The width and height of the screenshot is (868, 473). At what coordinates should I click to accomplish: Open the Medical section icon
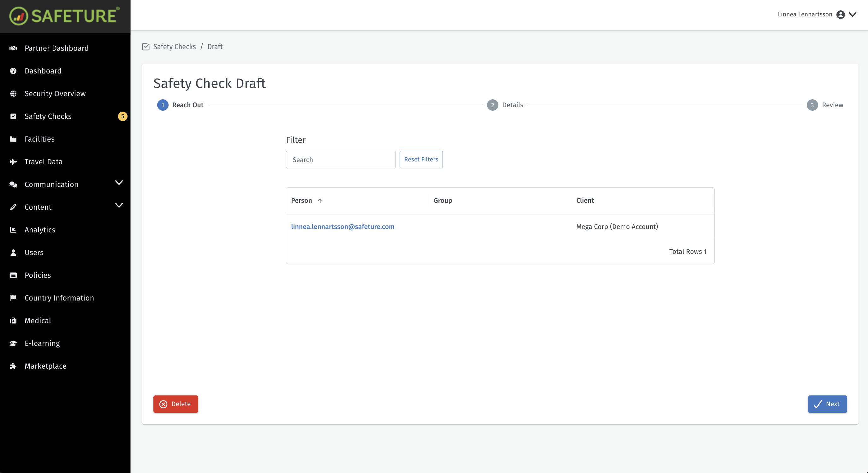pos(13,320)
